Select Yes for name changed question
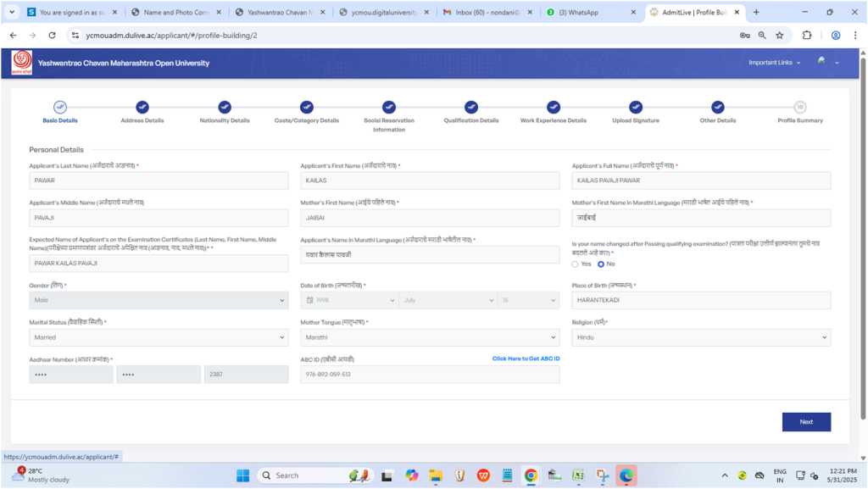This screenshot has width=868, height=489. [x=576, y=264]
